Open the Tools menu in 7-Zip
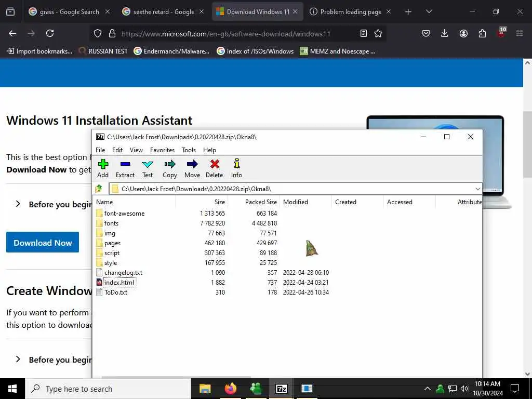Viewport: 532px width, 399px height. point(189,150)
